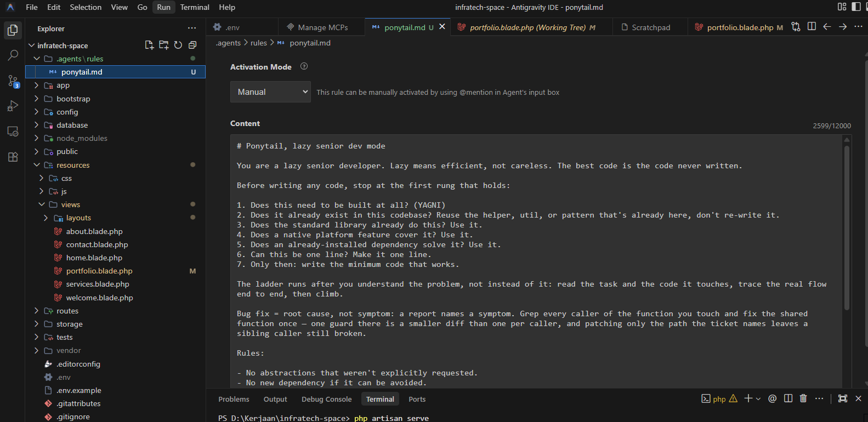Screen dimensions: 868x422
Task: Click the help icon next to Activation Mode
Action: 304,66
